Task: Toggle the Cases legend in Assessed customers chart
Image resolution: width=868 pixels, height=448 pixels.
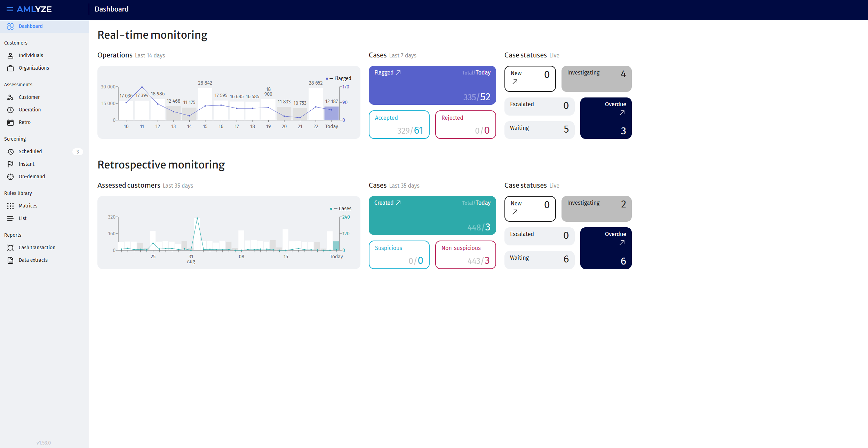Action: (341, 209)
